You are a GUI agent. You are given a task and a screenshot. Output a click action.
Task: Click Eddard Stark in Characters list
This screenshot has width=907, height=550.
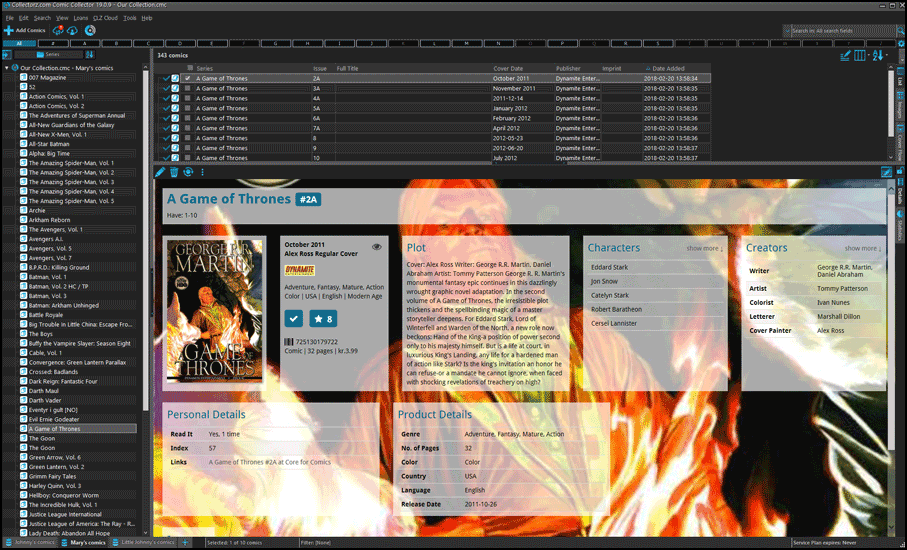(610, 267)
